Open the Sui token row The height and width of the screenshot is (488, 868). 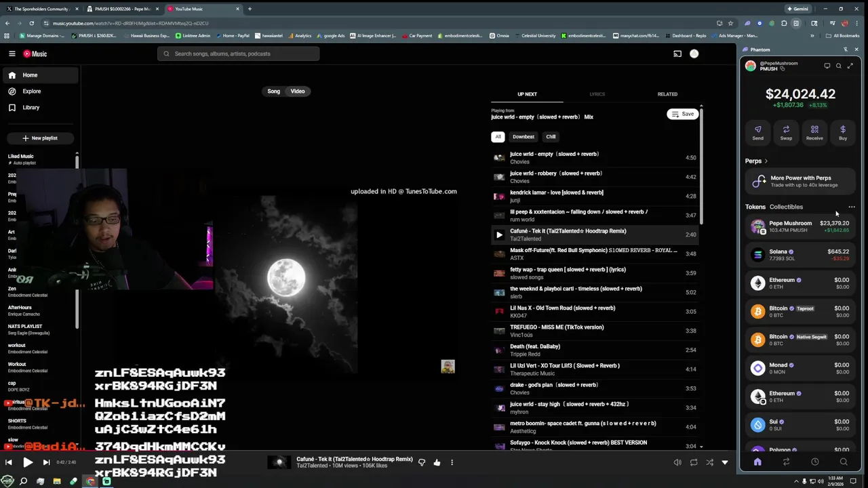[800, 425]
